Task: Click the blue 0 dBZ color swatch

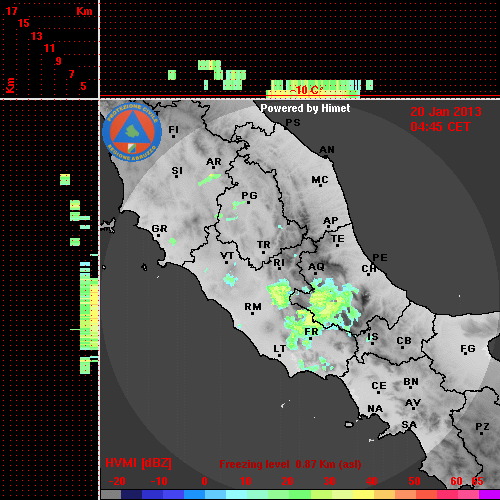Action: click(194, 495)
